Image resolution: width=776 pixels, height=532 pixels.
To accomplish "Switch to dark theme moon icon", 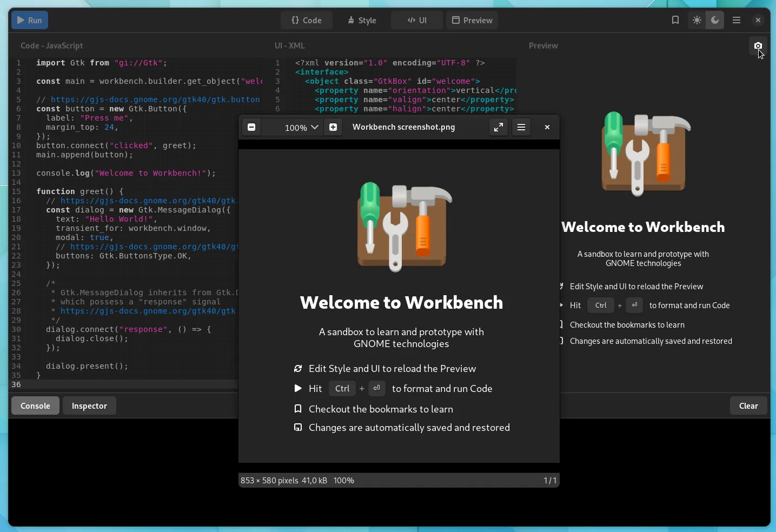I will tap(715, 20).
